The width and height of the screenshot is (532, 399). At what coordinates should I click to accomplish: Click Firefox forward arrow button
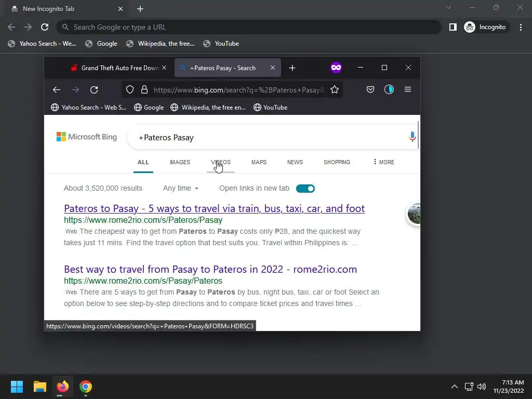[x=75, y=89]
